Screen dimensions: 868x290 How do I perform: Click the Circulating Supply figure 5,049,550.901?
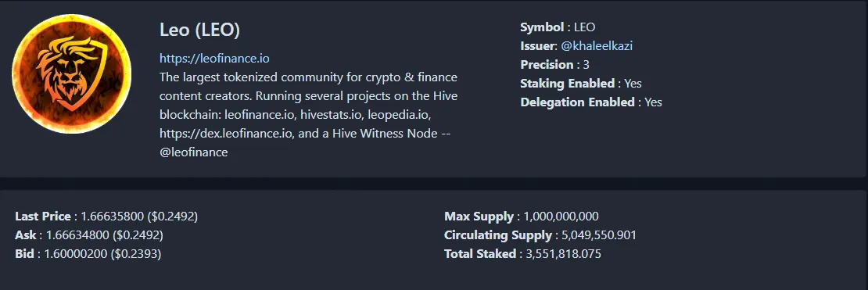[x=599, y=235]
